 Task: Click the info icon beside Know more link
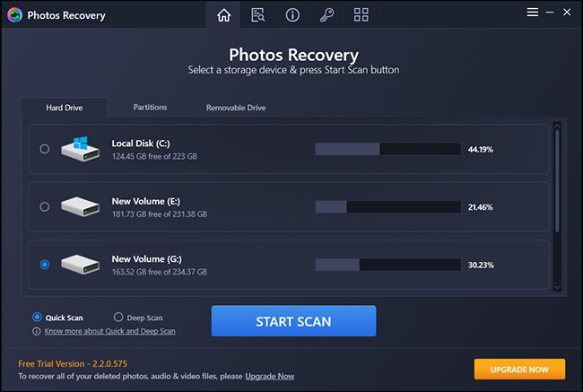(x=37, y=331)
